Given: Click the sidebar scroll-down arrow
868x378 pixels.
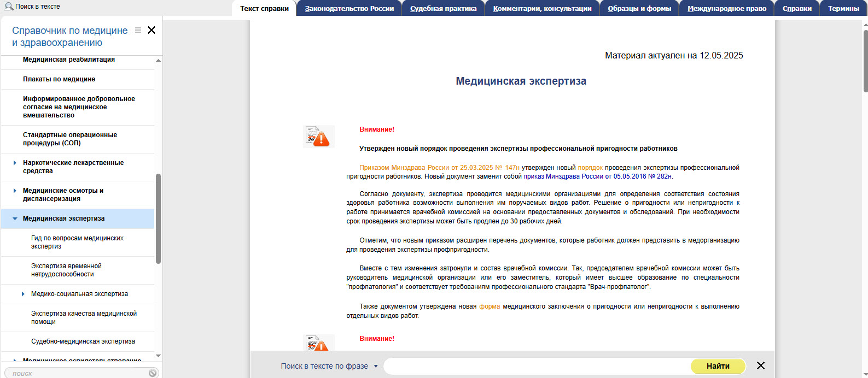Looking at the screenshot, I should tap(159, 356).
